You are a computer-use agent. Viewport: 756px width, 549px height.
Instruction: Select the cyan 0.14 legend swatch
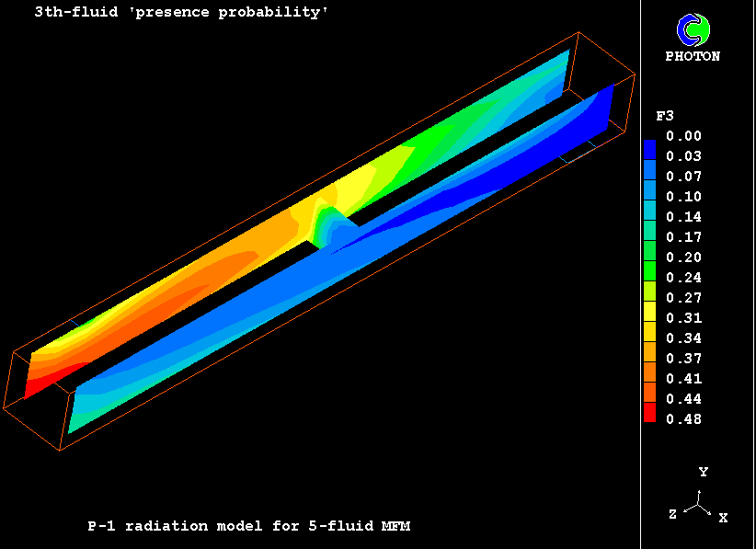[x=649, y=214]
